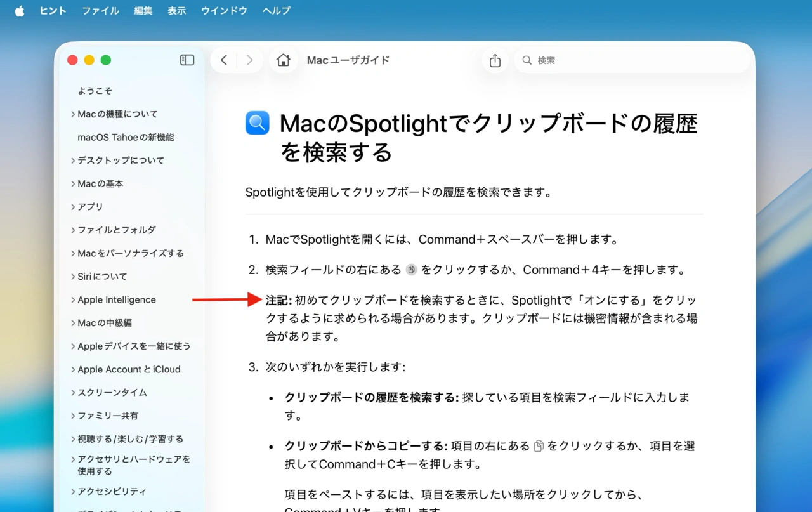The height and width of the screenshot is (512, 812).
Task: Open the 表示 menu
Action: 176,10
